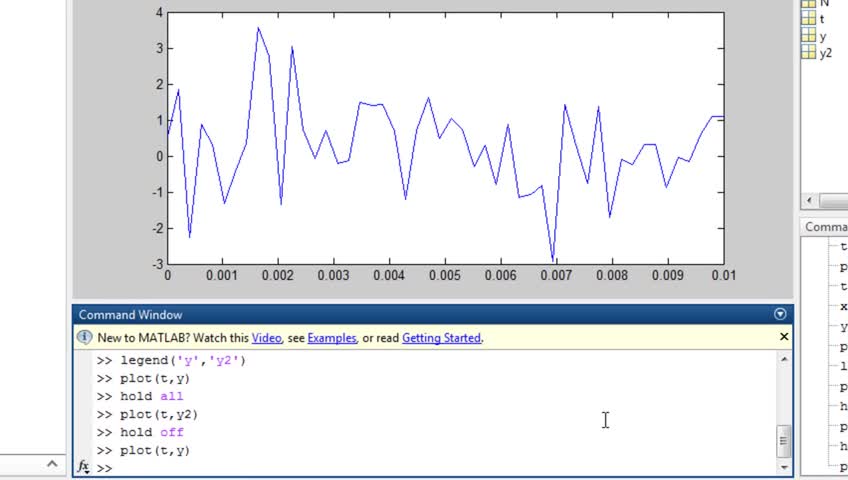The width and height of the screenshot is (848, 480).
Task: Click the fx function browser icon
Action: click(x=83, y=466)
